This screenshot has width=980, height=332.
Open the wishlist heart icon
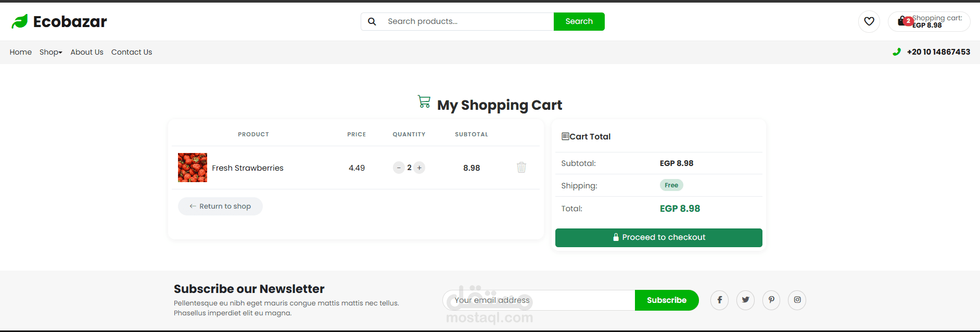pyautogui.click(x=869, y=21)
